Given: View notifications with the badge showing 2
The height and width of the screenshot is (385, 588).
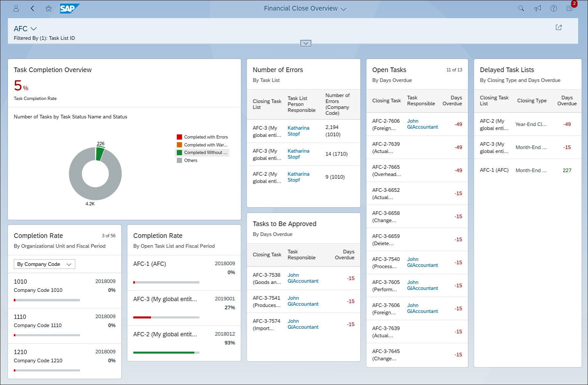Looking at the screenshot, I should pyautogui.click(x=570, y=8).
